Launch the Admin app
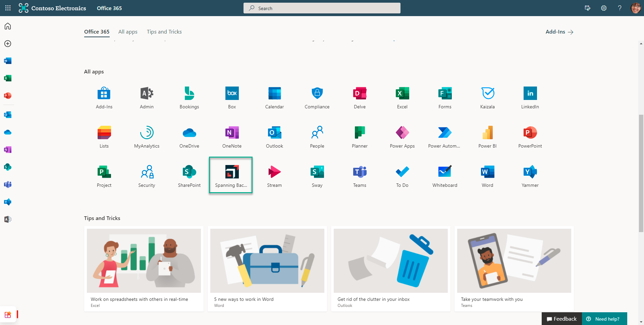644x325 pixels. pos(147,97)
